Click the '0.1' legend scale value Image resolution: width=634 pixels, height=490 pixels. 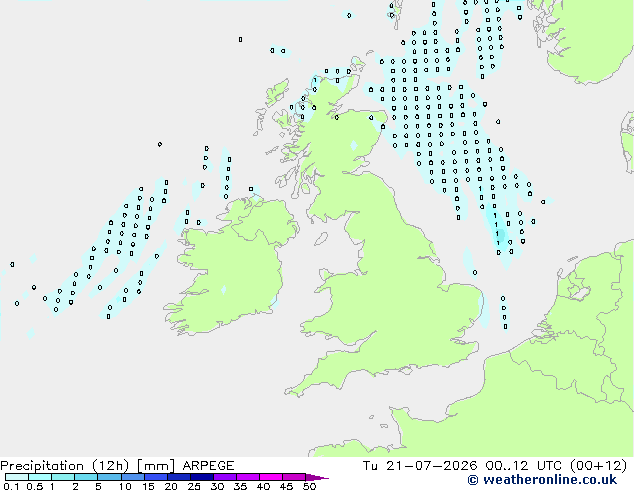tap(11, 486)
